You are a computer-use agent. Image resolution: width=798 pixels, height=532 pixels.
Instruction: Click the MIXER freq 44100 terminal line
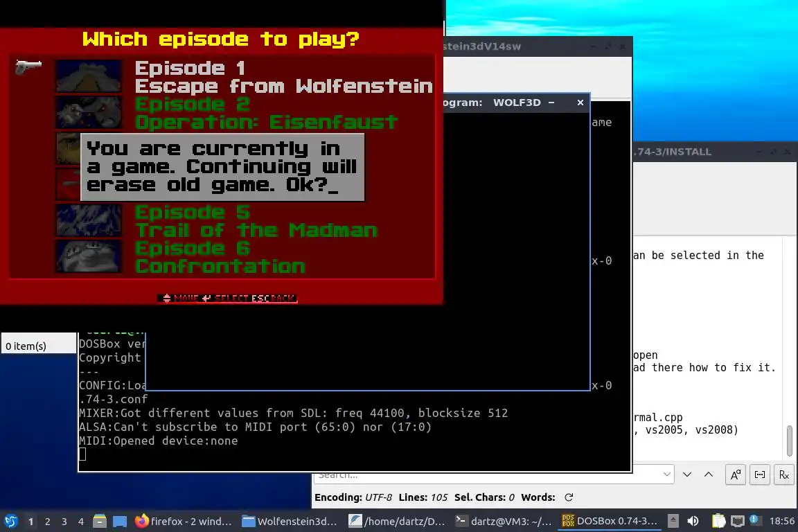click(x=293, y=413)
